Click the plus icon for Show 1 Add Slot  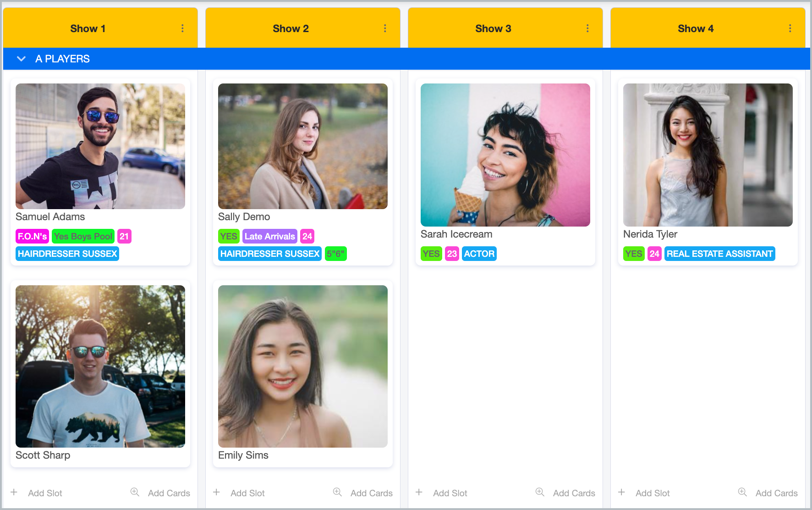point(14,492)
